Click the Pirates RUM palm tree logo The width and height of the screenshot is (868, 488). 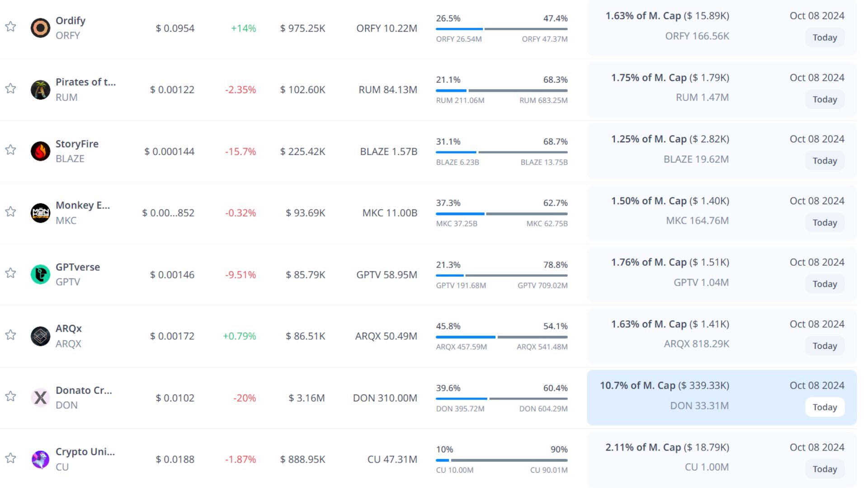40,89
